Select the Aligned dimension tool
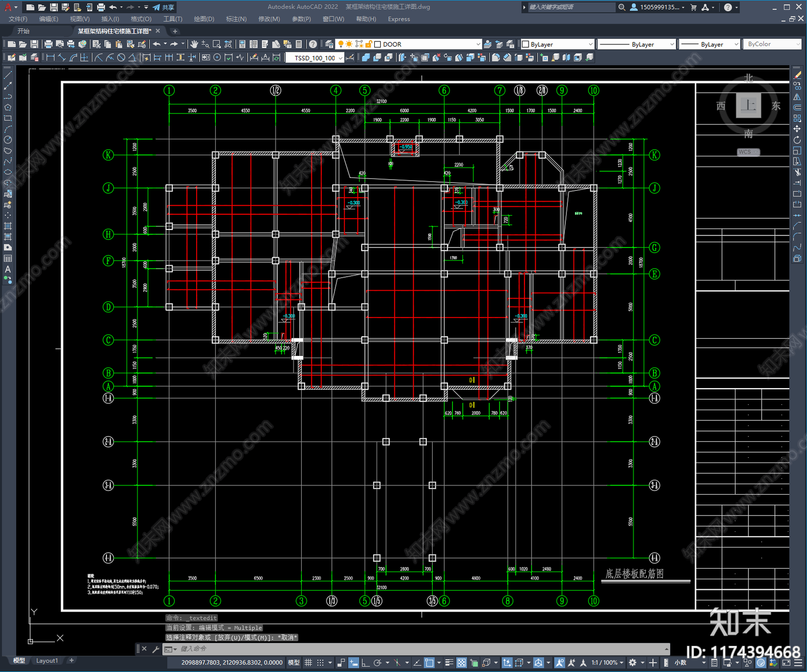Image resolution: width=807 pixels, height=672 pixels. pos(62,57)
